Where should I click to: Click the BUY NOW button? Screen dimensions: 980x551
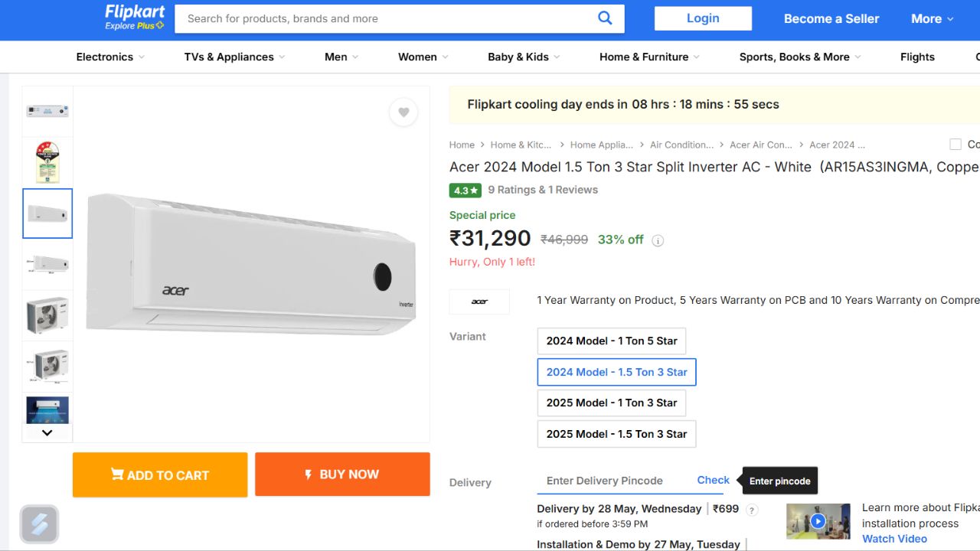click(x=342, y=474)
